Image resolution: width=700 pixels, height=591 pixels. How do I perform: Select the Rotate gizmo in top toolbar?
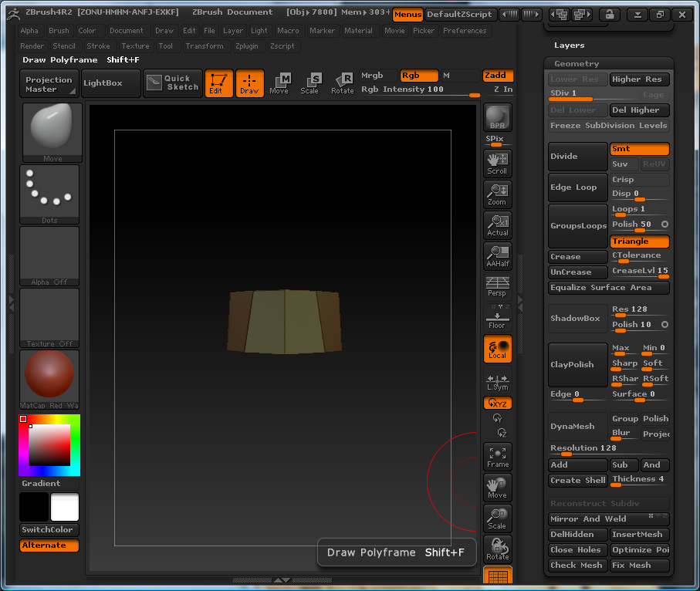(x=343, y=83)
